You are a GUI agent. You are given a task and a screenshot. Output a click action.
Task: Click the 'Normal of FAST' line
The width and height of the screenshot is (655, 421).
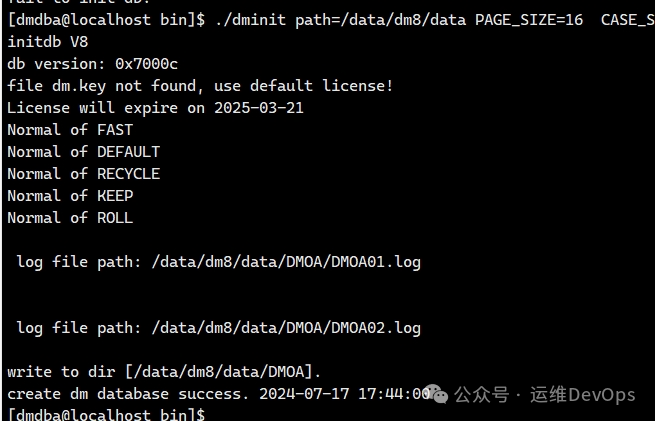70,130
